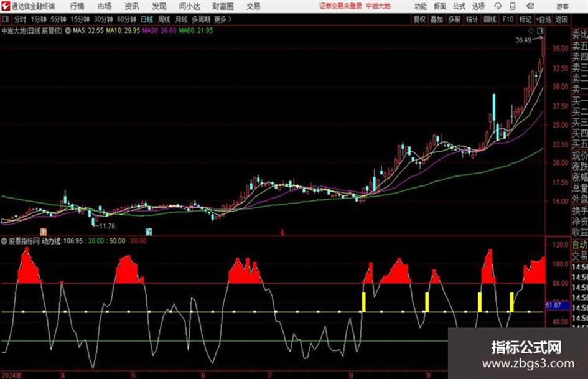
Task: Click the 返回 back button
Action: click(561, 19)
